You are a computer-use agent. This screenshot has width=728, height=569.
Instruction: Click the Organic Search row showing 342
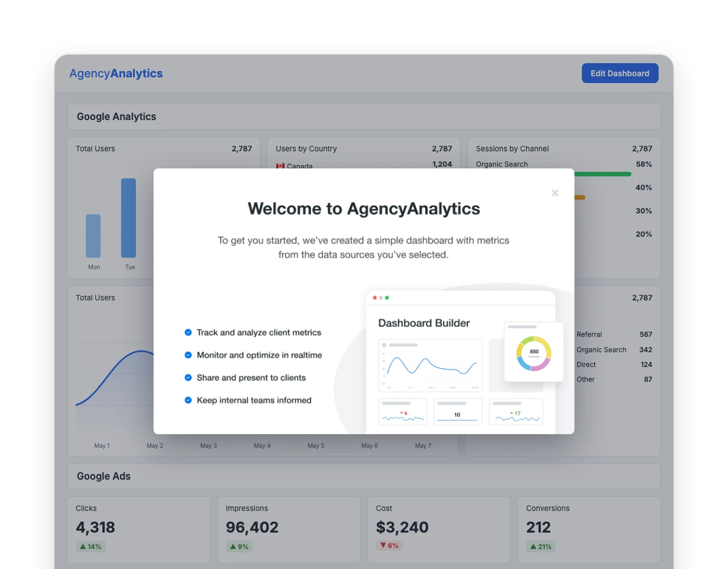coord(614,350)
